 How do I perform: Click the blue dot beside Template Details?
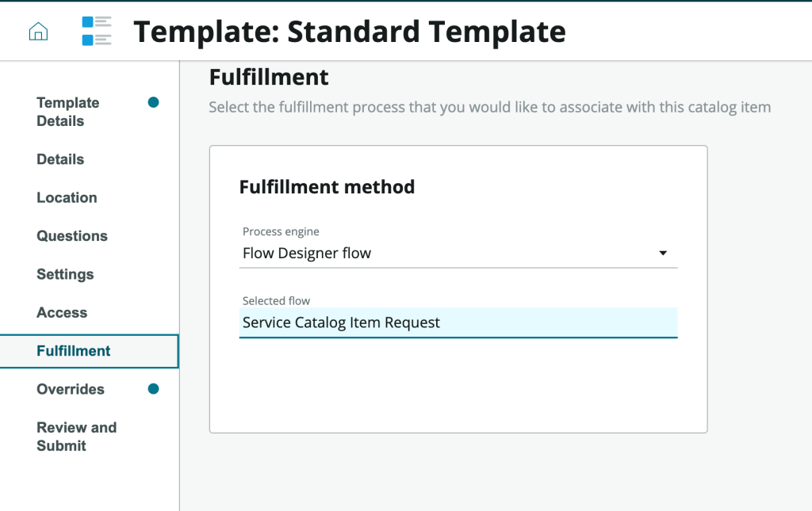click(x=154, y=102)
